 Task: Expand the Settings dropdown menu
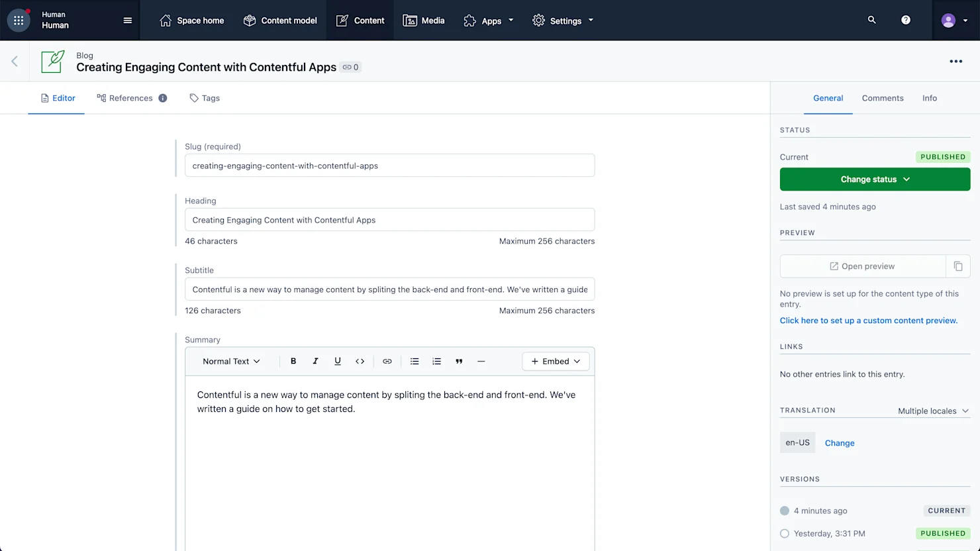pos(563,21)
